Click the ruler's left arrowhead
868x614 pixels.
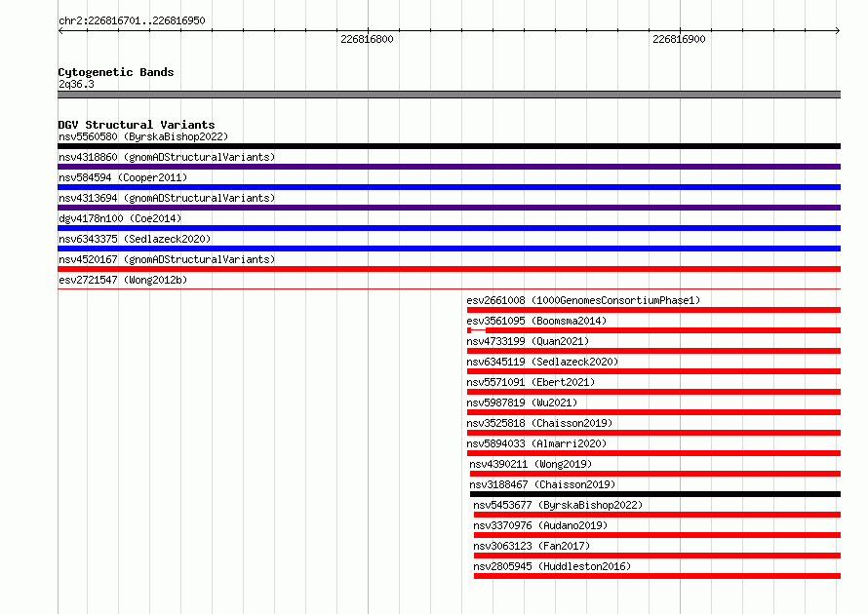[60, 31]
